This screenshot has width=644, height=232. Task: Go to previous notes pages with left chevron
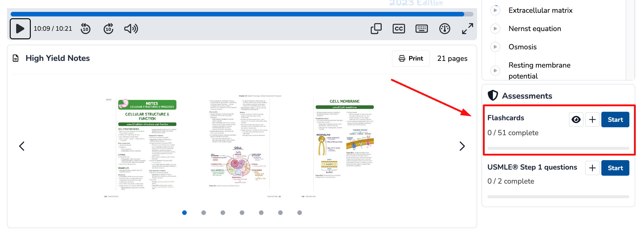click(x=22, y=146)
